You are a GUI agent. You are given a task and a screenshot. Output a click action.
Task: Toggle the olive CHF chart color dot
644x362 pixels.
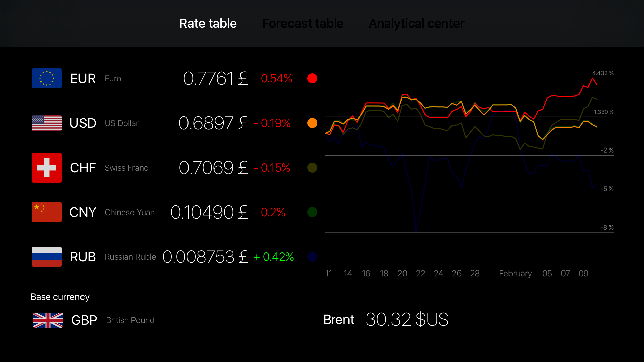pos(312,168)
